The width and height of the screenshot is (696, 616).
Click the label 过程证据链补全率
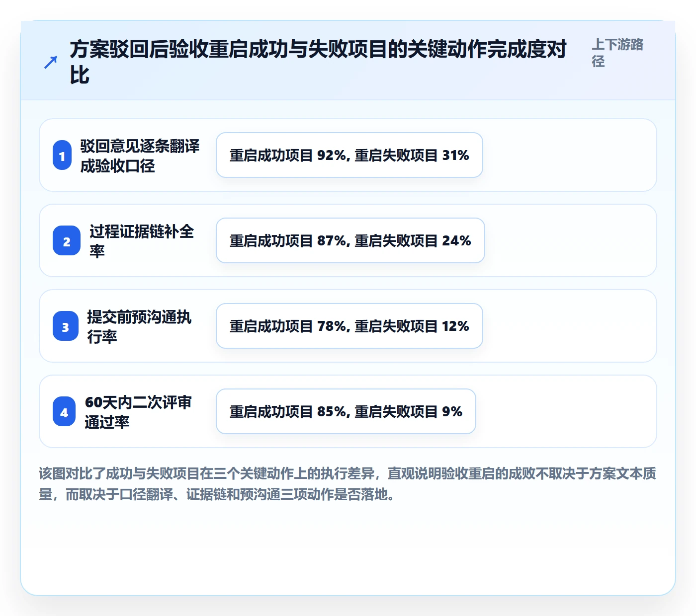click(x=142, y=241)
